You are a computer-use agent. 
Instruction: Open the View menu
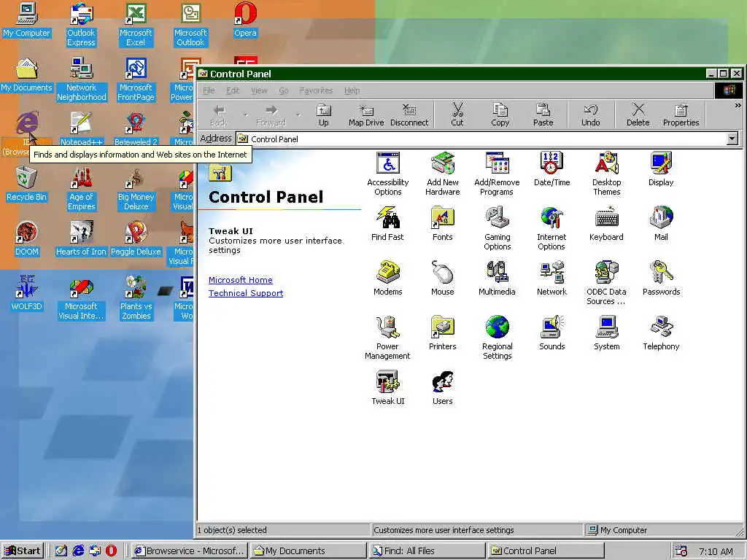click(x=259, y=90)
